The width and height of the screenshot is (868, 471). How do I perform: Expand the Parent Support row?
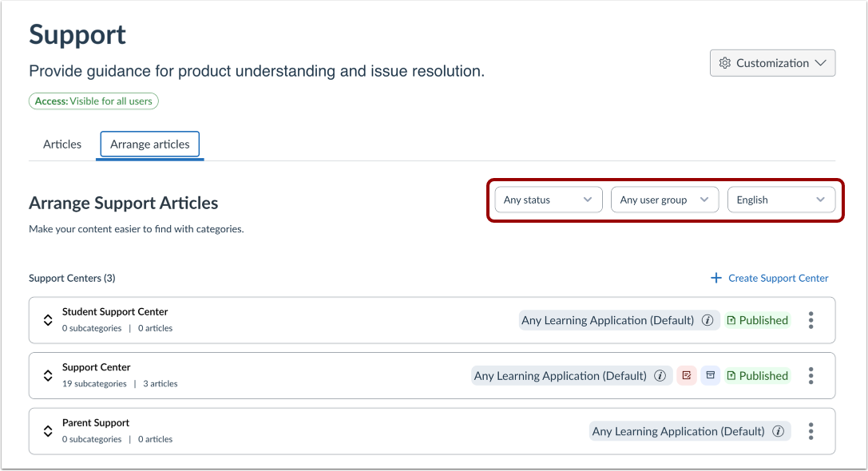[x=48, y=431]
